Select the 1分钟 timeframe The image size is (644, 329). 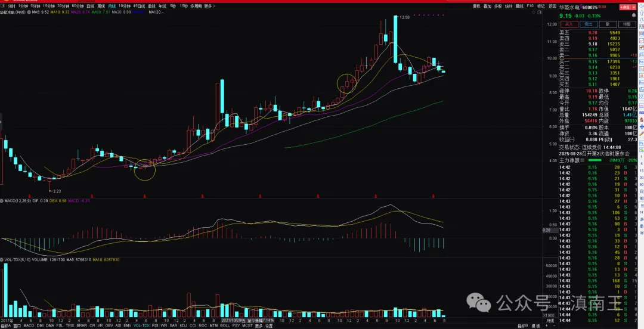23,6
